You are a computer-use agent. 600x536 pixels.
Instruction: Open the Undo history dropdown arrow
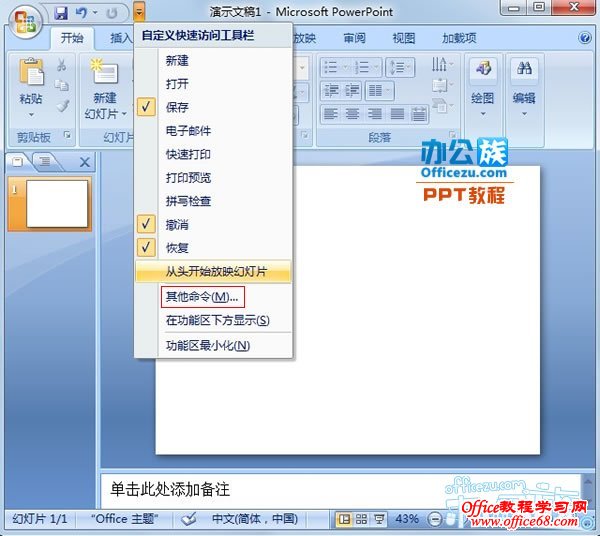click(x=95, y=13)
